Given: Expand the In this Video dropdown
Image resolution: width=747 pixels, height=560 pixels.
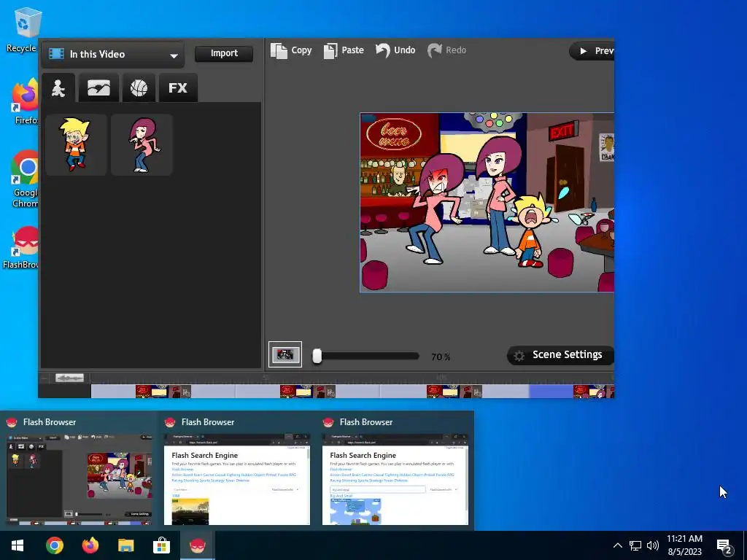Looking at the screenshot, I should (112, 54).
